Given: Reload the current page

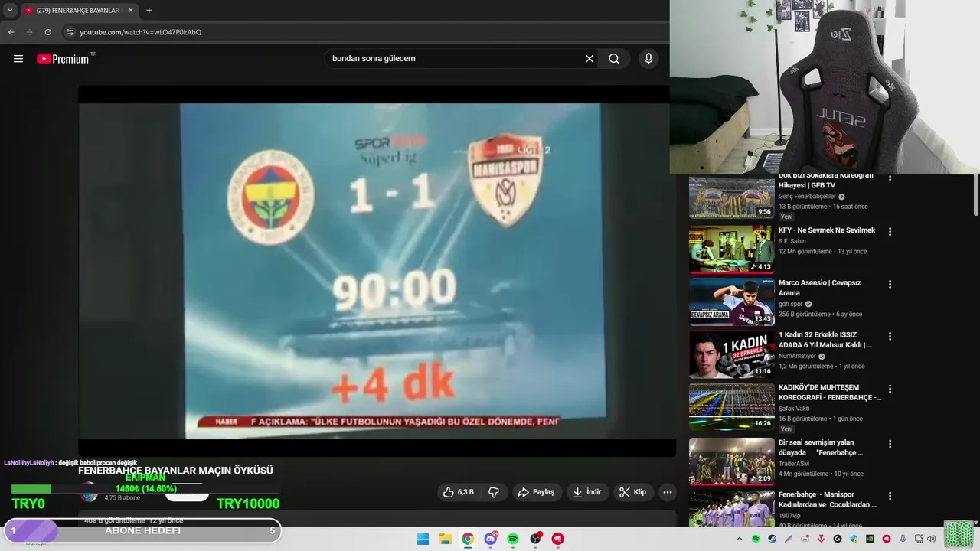Looking at the screenshot, I should [x=47, y=32].
